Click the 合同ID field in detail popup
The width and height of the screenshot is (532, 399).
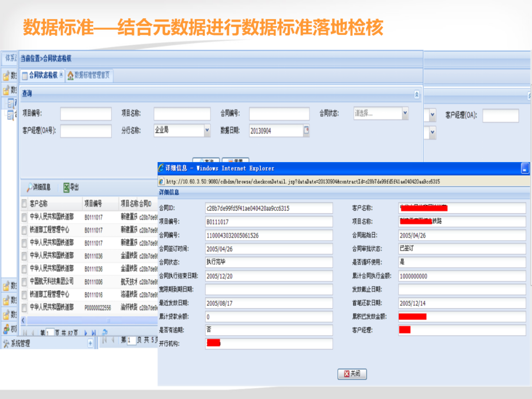269,208
